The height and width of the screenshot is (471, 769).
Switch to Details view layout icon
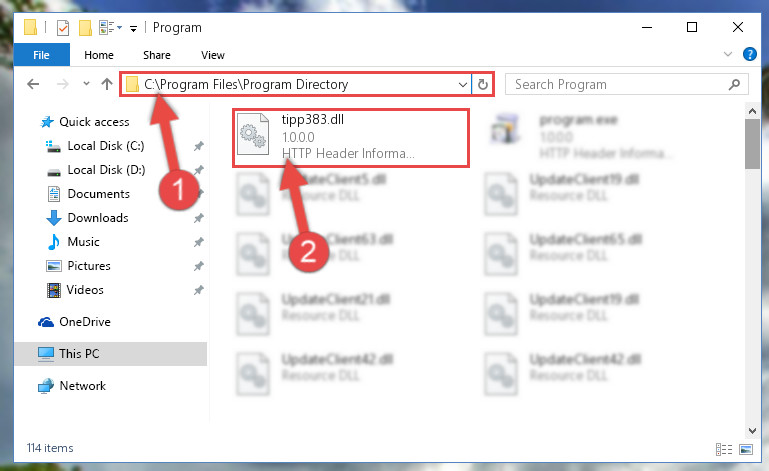pos(723,449)
